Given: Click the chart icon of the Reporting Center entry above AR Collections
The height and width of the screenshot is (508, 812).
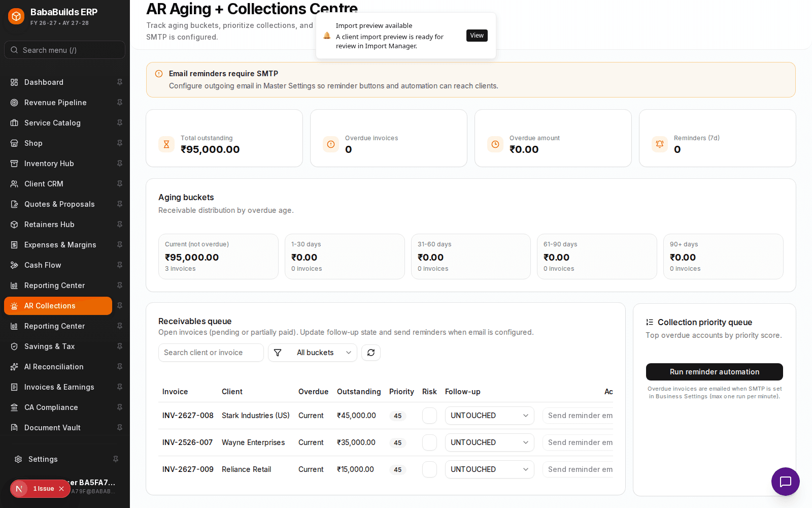Looking at the screenshot, I should pyautogui.click(x=14, y=285).
